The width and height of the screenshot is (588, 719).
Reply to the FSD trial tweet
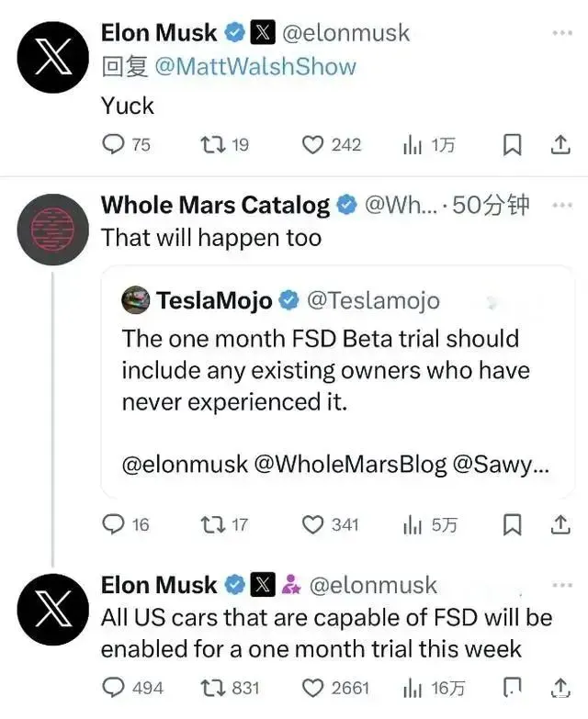pyautogui.click(x=113, y=687)
